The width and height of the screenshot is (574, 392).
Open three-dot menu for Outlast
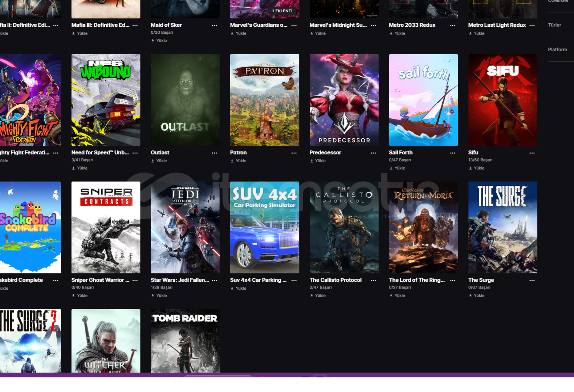tap(214, 153)
